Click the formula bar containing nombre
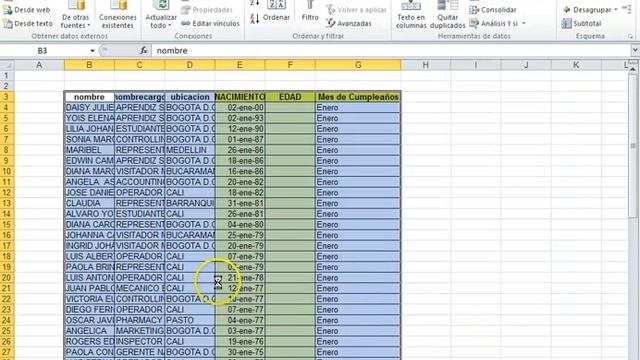This screenshot has width=640, height=360. (x=391, y=51)
